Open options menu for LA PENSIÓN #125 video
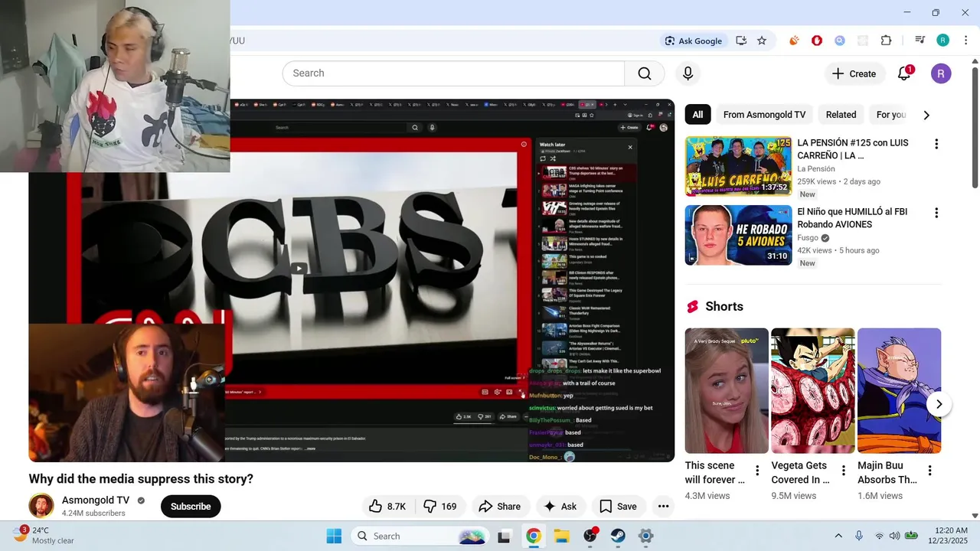The image size is (980, 551). [936, 144]
